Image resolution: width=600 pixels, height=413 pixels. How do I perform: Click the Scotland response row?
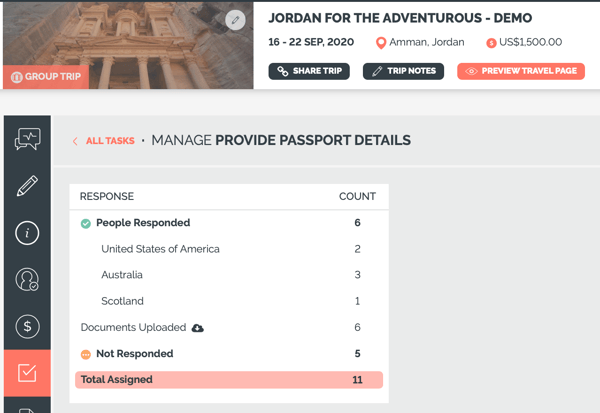[x=229, y=301]
